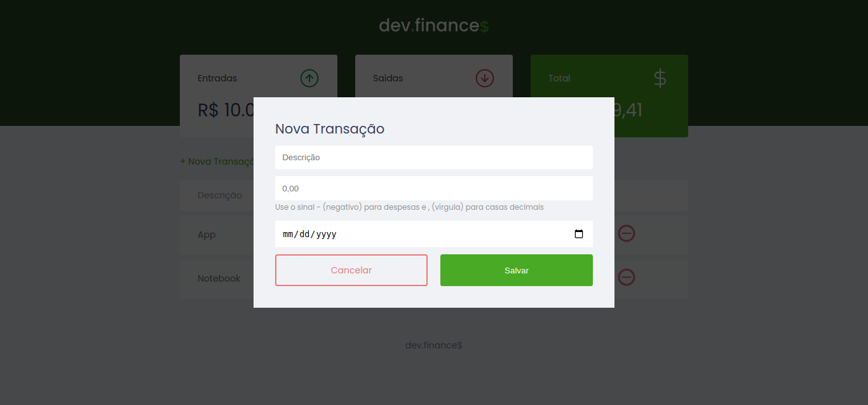
Task: Save the transaction with Salvar button
Action: [x=517, y=270]
